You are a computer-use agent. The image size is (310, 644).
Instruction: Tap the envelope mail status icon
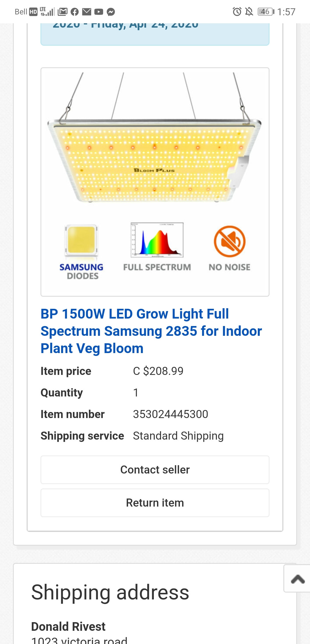[x=87, y=12]
